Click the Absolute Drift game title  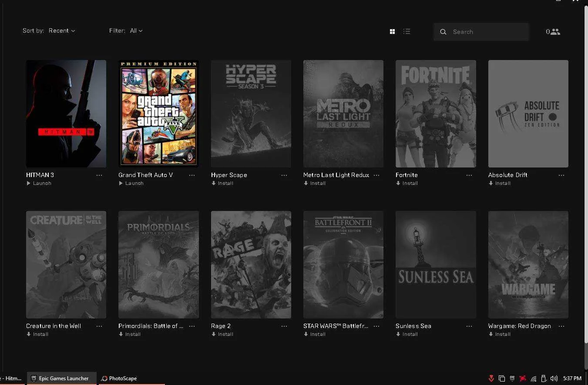tap(508, 175)
